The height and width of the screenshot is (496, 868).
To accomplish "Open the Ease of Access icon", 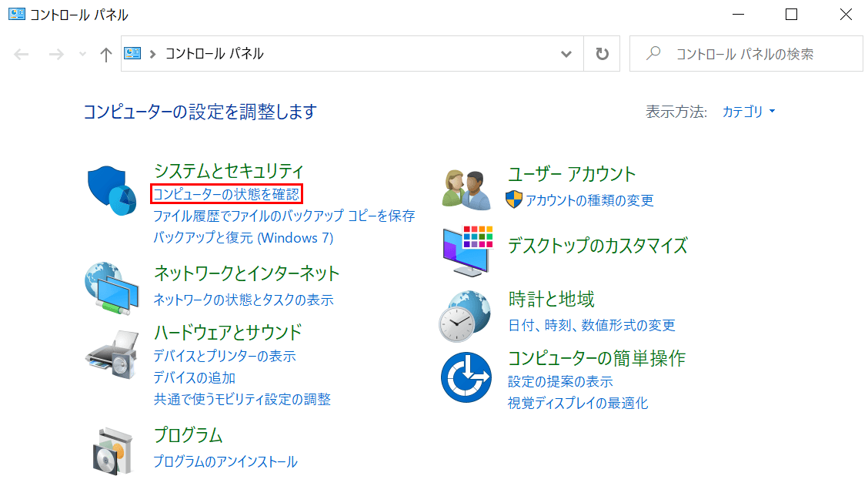I will [466, 377].
